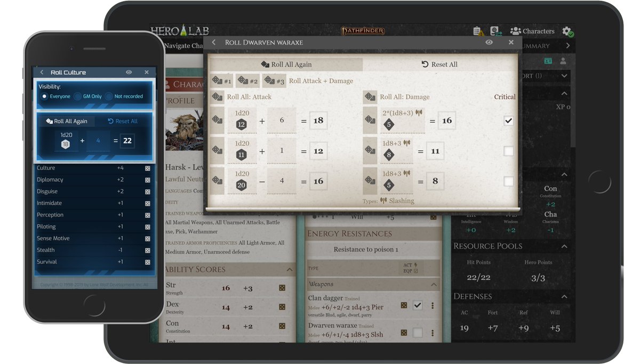Roll attack and damage set #1

click(222, 81)
